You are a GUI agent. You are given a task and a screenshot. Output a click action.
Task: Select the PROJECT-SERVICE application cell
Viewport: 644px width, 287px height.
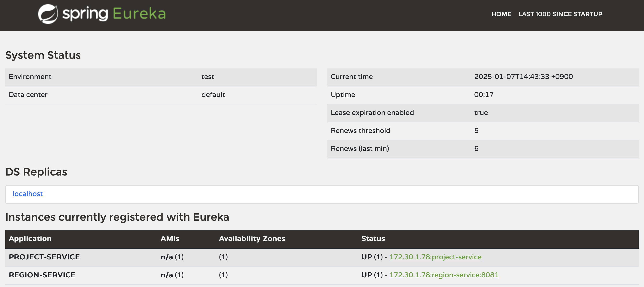44,257
